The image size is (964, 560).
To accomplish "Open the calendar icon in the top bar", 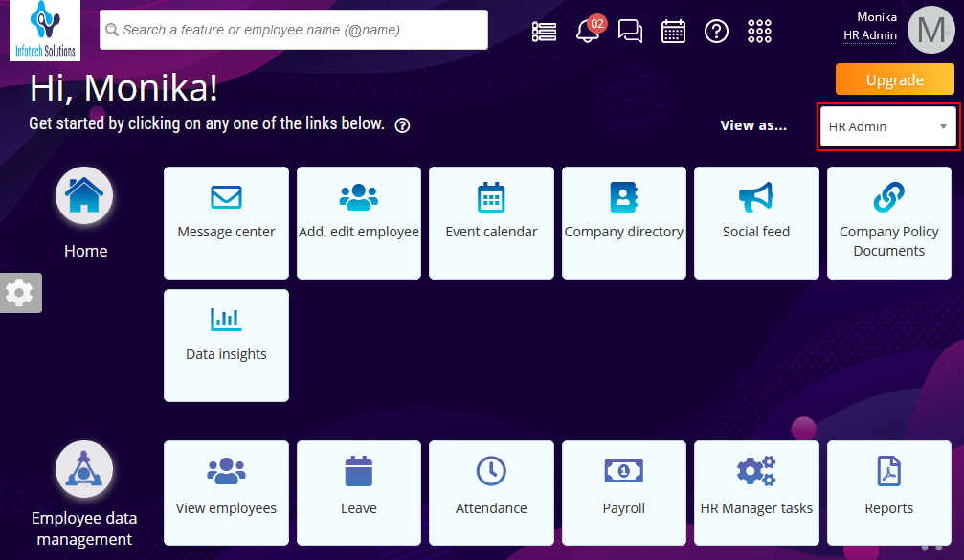I will pyautogui.click(x=673, y=31).
